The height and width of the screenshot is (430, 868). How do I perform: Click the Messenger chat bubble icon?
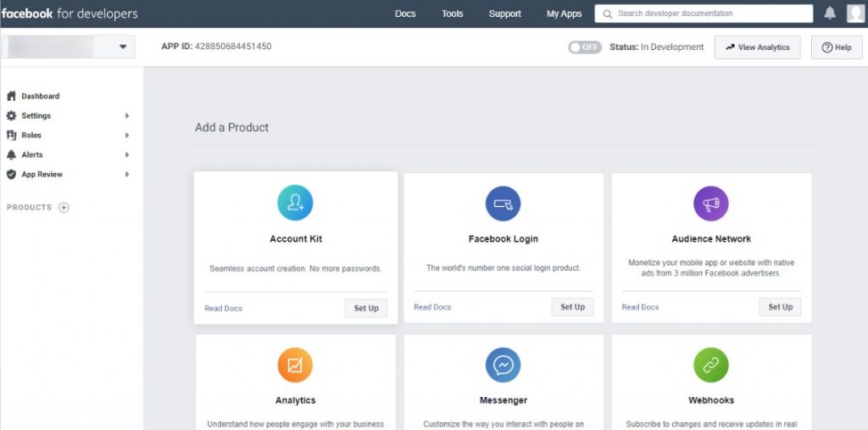(504, 366)
